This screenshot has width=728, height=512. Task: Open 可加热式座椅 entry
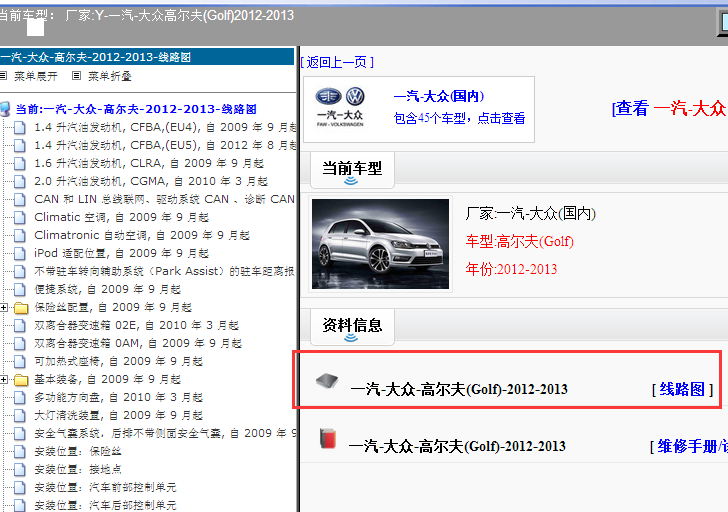(118, 362)
